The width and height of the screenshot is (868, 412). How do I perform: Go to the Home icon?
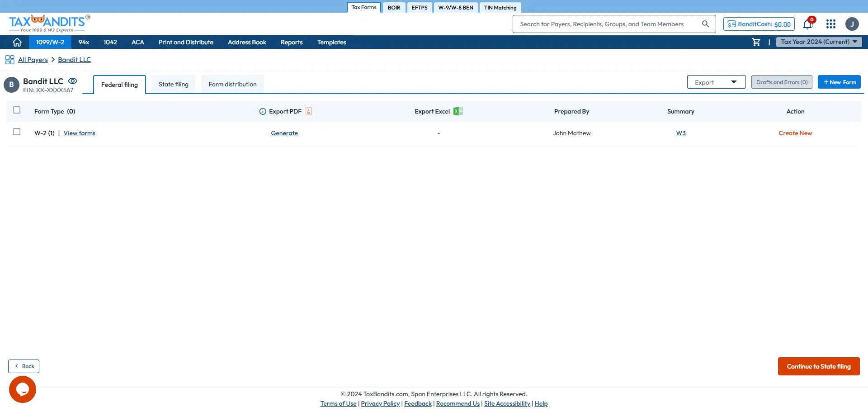pyautogui.click(x=17, y=42)
